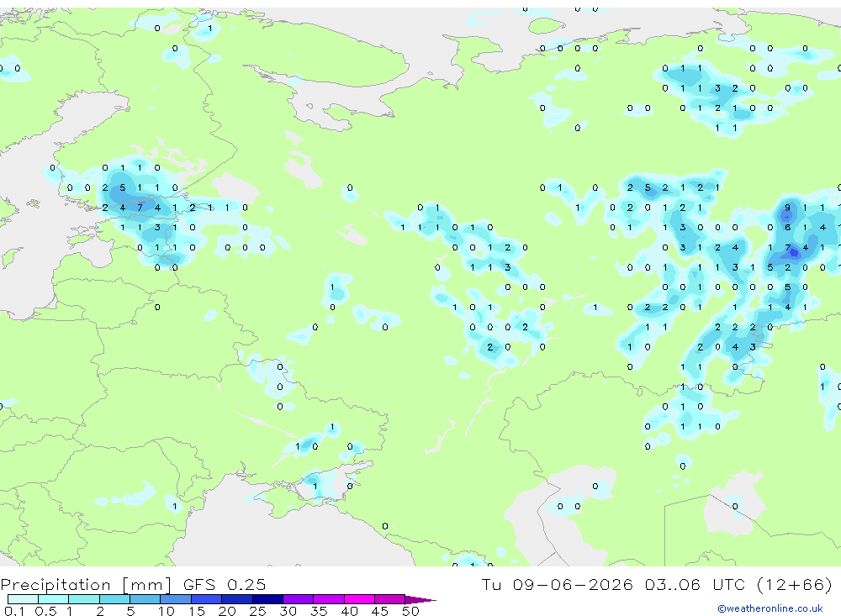This screenshot has height=616, width=841.
Task: Click the 35–40 mm legend color swatch
Action: pyautogui.click(x=329, y=599)
